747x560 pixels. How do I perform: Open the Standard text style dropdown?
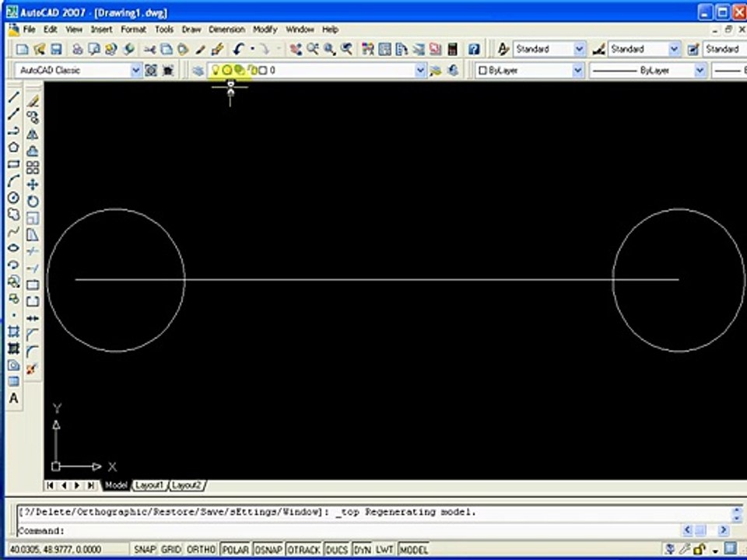coord(579,49)
